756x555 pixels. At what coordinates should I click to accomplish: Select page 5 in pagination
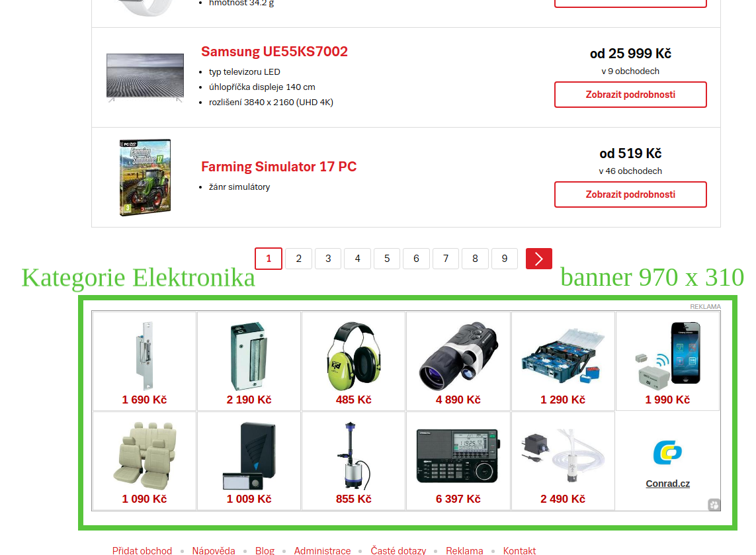click(387, 259)
